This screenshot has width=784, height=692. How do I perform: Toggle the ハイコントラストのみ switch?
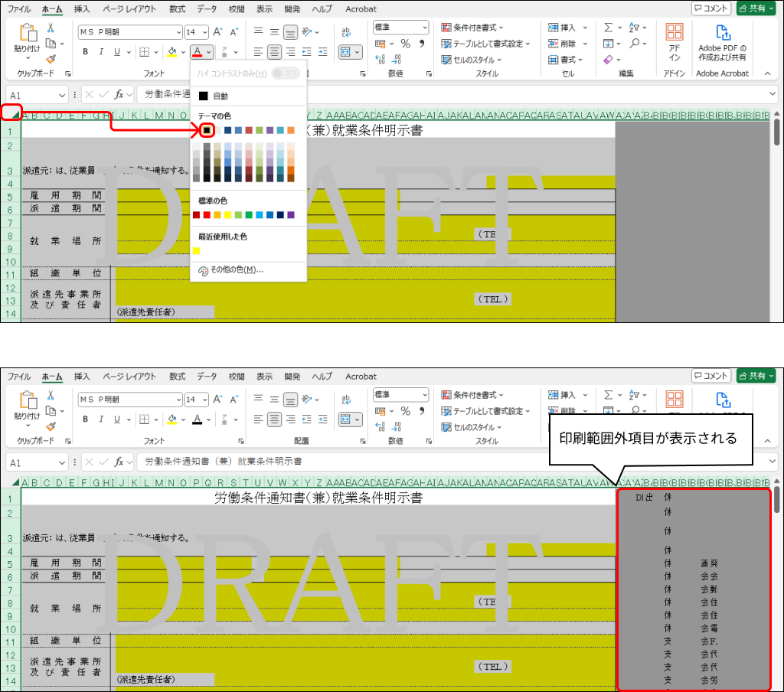[x=285, y=73]
